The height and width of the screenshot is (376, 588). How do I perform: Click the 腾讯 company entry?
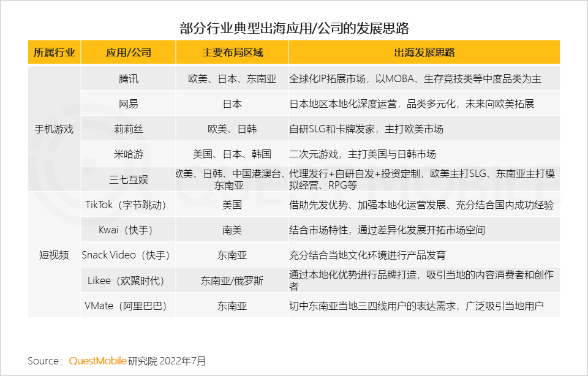(x=128, y=78)
